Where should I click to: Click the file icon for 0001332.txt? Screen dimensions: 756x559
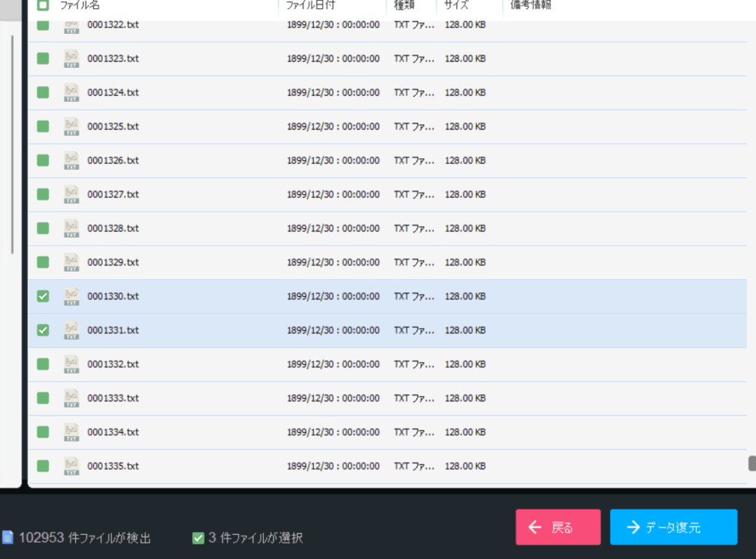click(x=71, y=364)
